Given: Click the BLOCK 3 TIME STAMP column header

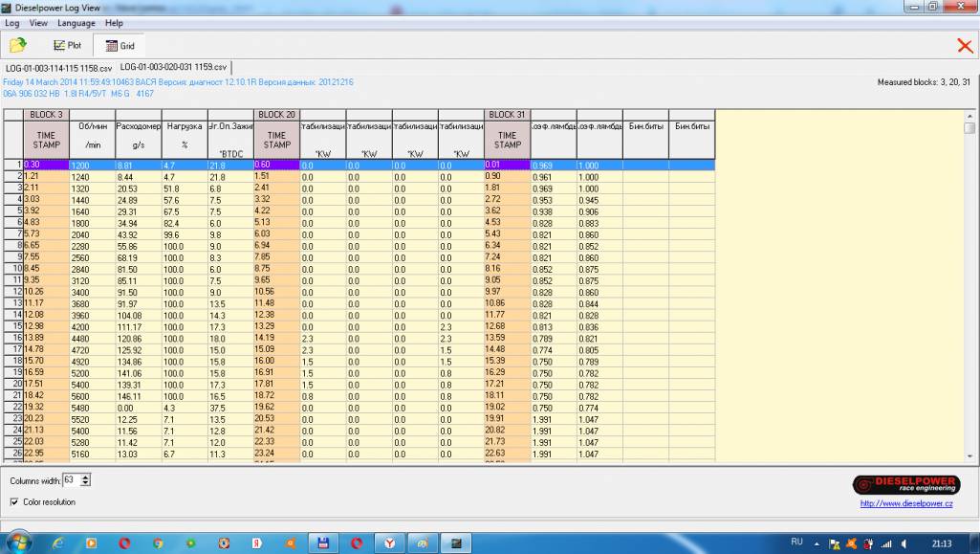Looking at the screenshot, I should pyautogui.click(x=46, y=140).
